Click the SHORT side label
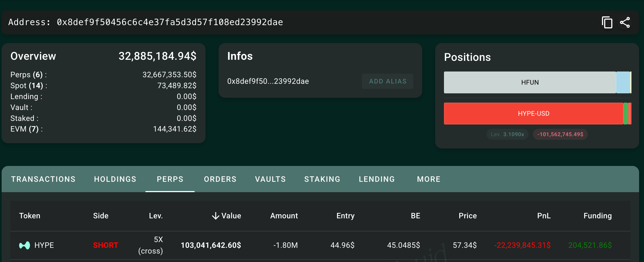 pos(106,245)
